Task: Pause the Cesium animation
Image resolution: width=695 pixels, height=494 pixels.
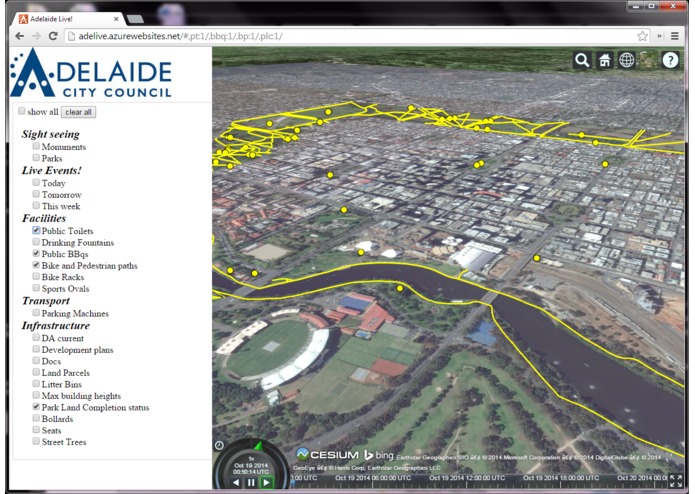Action: point(251,482)
